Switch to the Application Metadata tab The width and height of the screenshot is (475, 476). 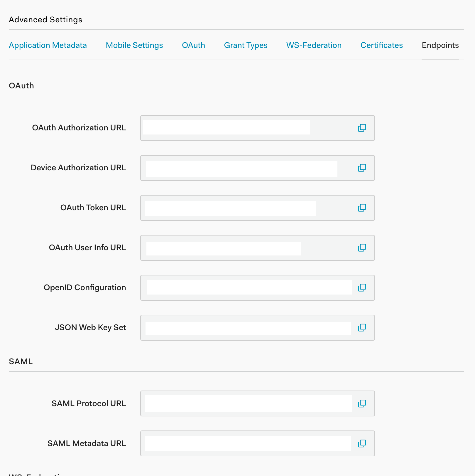tap(48, 45)
